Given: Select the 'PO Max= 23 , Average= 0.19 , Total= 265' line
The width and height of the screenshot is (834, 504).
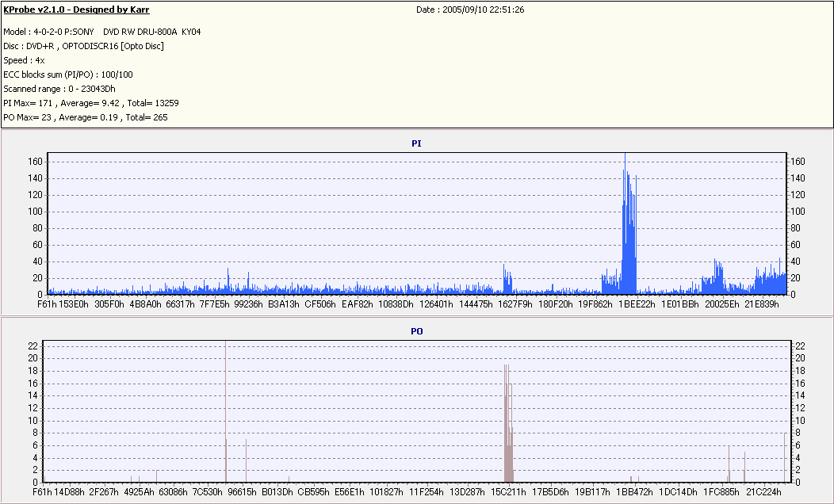Looking at the screenshot, I should point(85,117).
